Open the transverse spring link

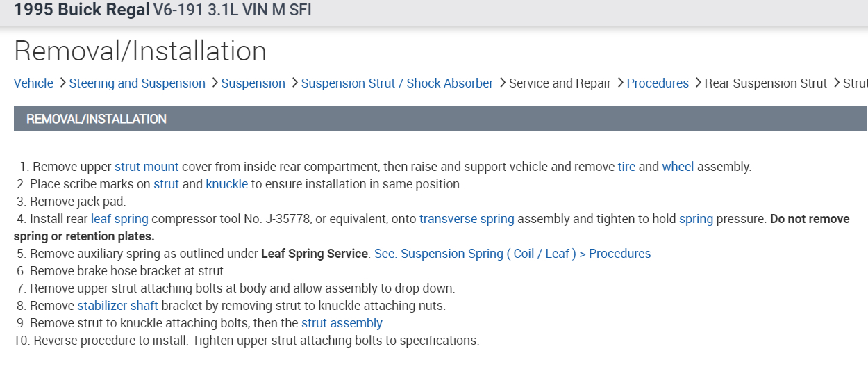coord(467,219)
